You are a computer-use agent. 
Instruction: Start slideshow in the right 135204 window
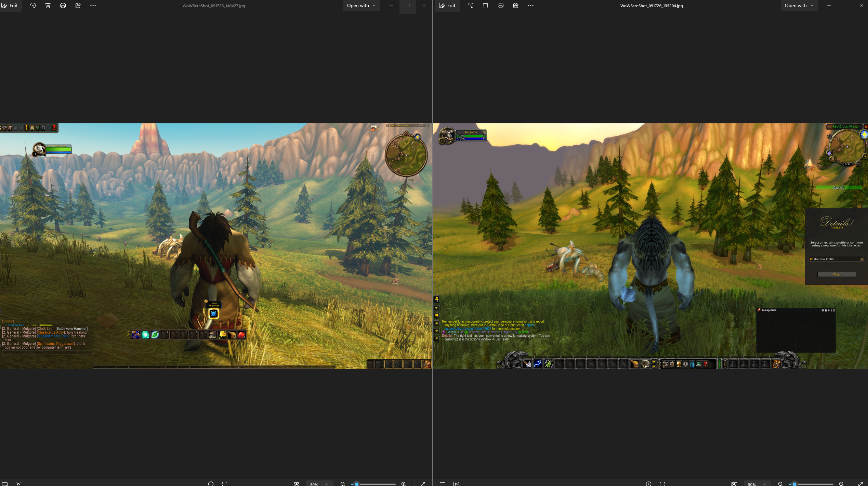(x=456, y=484)
